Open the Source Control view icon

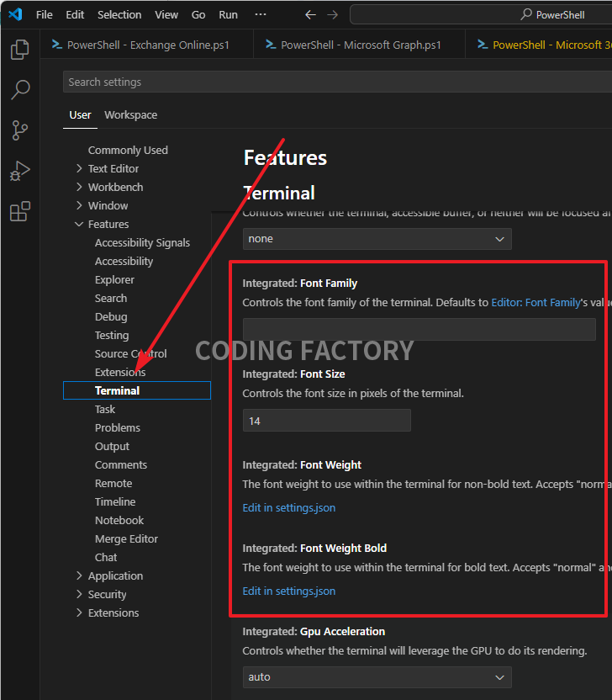point(19,130)
